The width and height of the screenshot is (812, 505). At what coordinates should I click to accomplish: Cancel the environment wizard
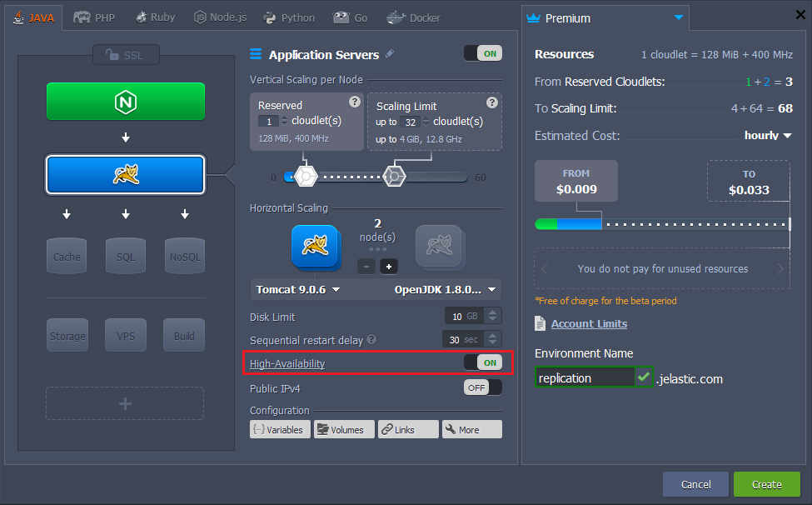click(696, 484)
